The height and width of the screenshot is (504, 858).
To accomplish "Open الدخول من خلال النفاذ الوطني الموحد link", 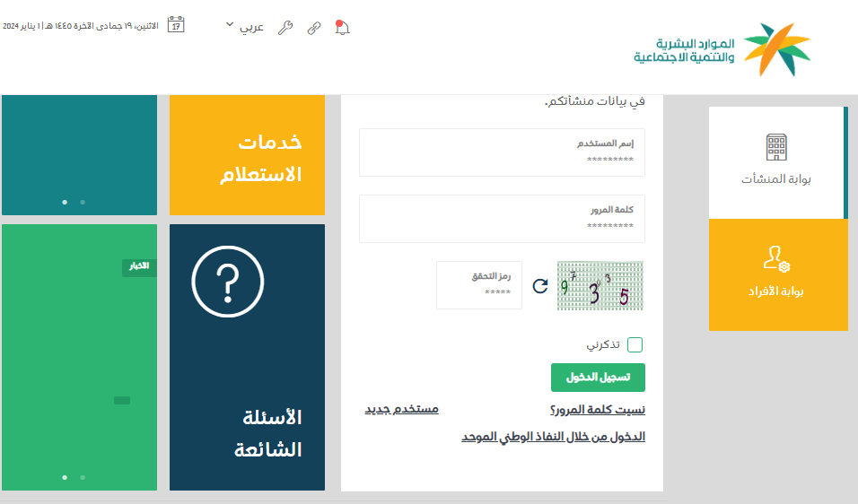I will click(x=553, y=437).
